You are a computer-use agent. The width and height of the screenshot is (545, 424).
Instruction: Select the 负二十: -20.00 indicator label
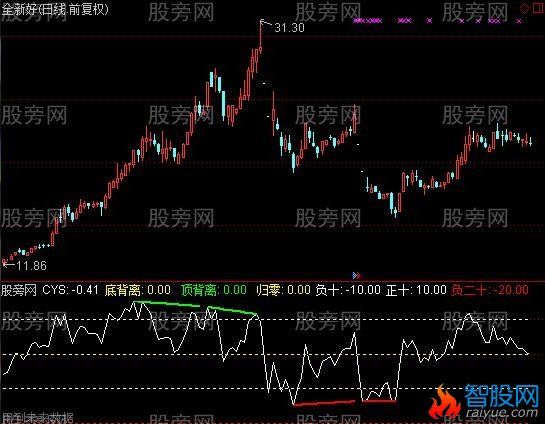[x=490, y=290]
